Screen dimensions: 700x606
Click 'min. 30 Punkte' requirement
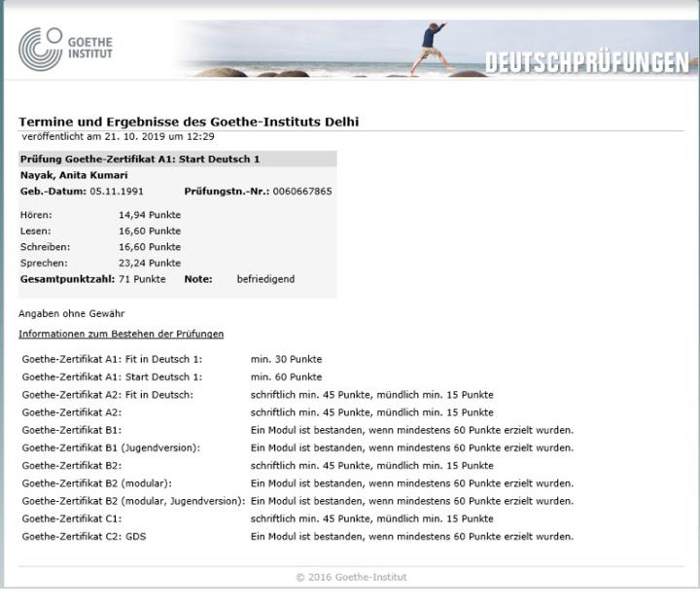click(x=286, y=359)
